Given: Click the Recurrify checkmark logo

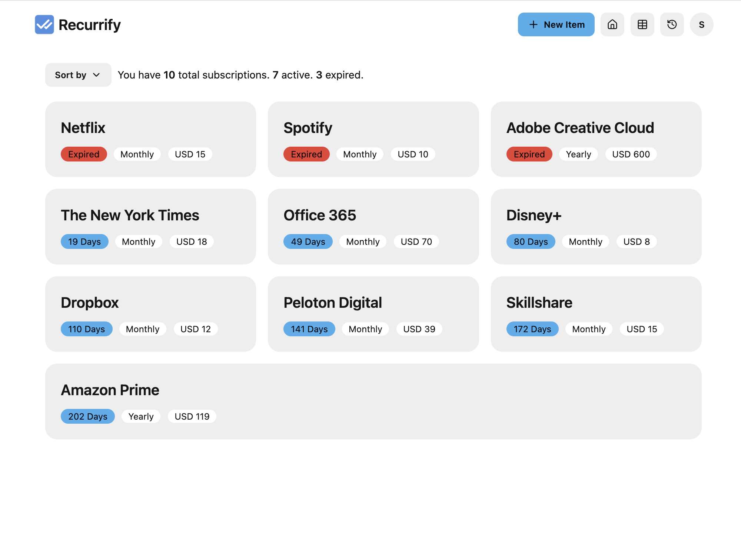Looking at the screenshot, I should click(x=44, y=24).
